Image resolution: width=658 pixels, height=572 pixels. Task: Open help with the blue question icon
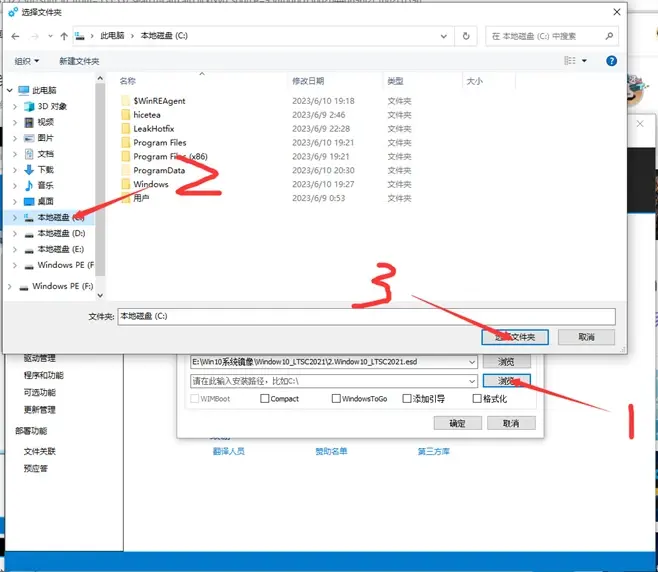[611, 61]
